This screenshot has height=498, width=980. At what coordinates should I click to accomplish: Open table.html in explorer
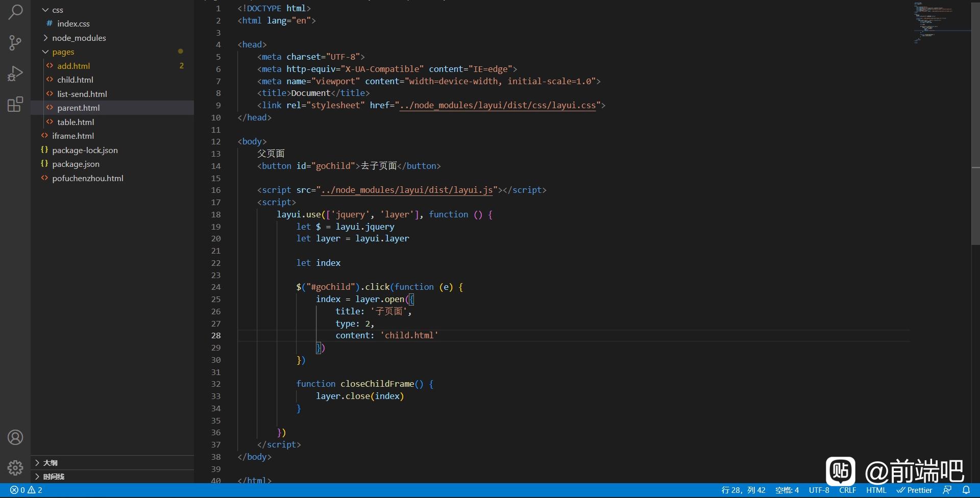pos(112,122)
